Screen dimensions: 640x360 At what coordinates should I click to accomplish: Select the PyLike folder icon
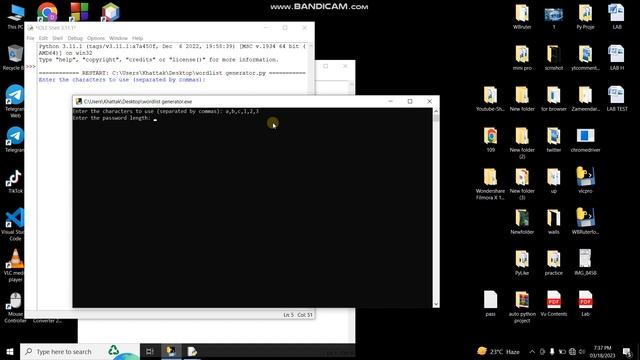pos(522,262)
